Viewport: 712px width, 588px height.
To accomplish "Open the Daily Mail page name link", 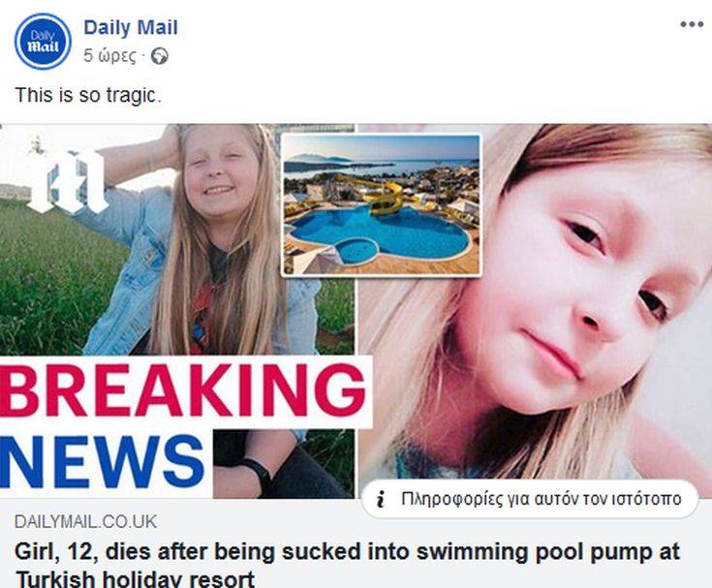I will [x=131, y=27].
